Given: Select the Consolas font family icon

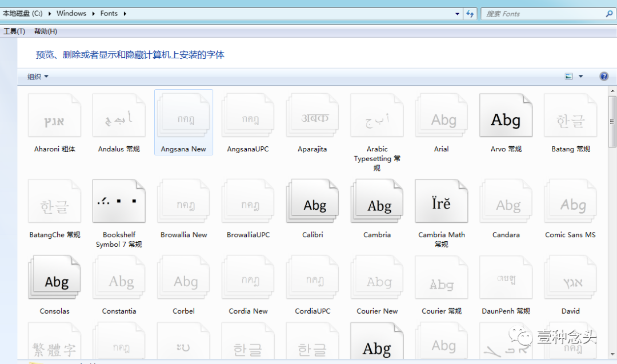Looking at the screenshot, I should click(x=54, y=277).
